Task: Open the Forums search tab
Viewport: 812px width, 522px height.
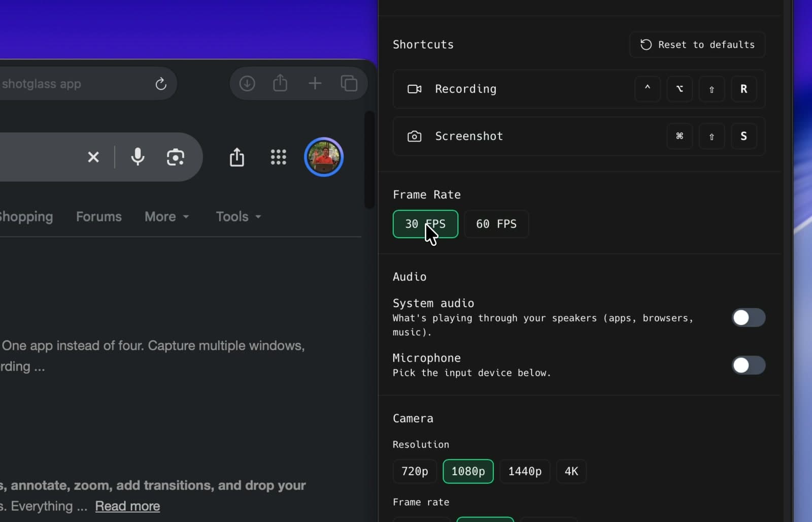Action: tap(99, 217)
